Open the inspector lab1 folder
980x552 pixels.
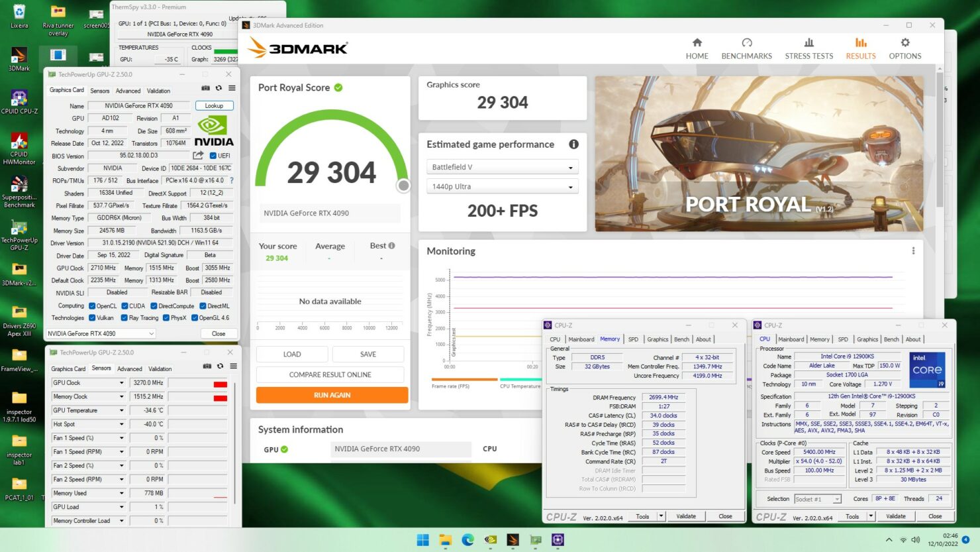click(x=19, y=449)
